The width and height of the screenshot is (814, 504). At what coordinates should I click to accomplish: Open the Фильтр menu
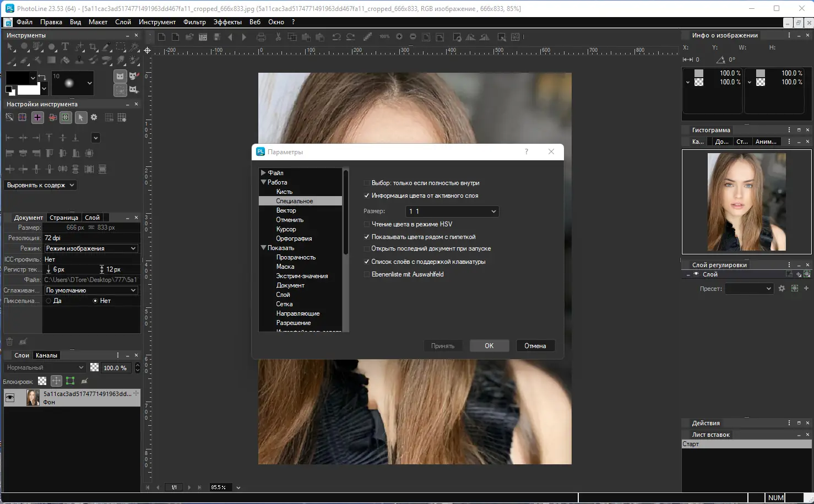(194, 22)
